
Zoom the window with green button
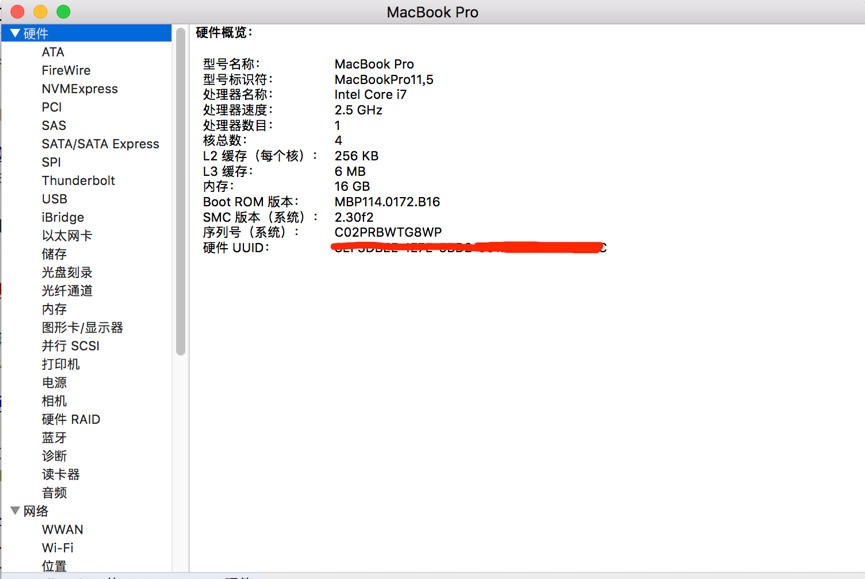[x=63, y=12]
